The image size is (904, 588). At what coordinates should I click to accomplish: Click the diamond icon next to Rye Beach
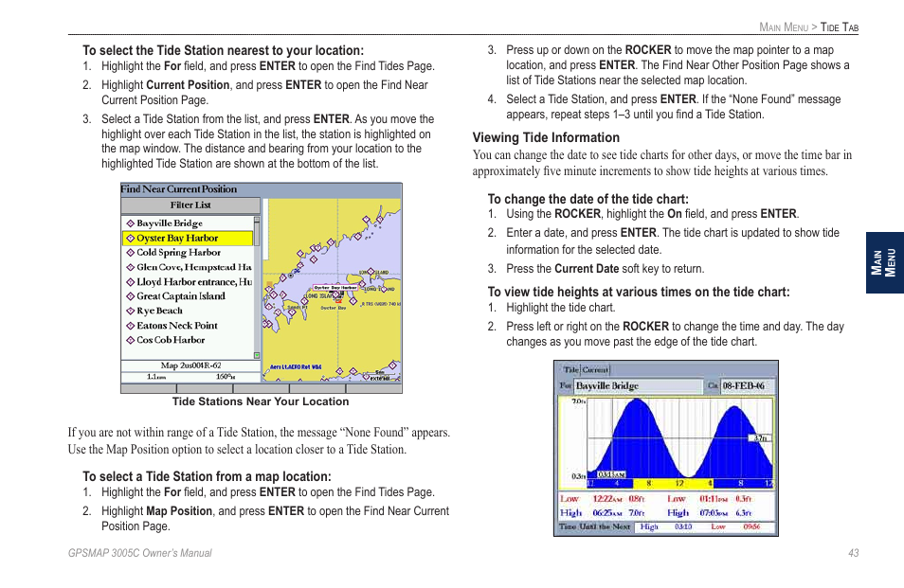(131, 311)
